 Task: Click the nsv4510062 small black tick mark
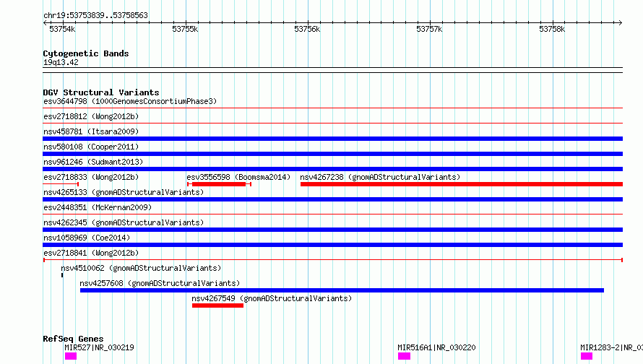[62, 275]
